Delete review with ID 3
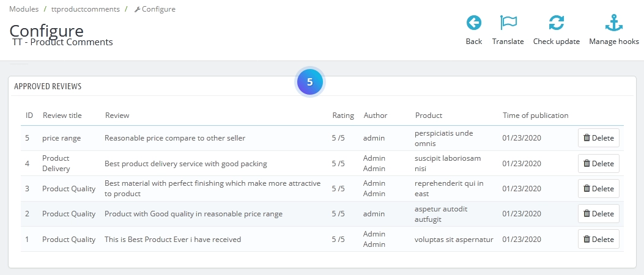The width and height of the screenshot is (644, 275). [x=598, y=189]
